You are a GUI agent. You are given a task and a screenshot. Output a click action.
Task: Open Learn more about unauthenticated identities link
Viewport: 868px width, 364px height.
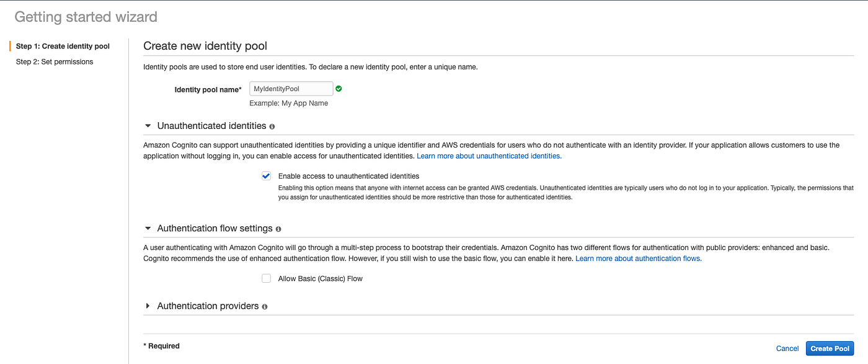489,156
